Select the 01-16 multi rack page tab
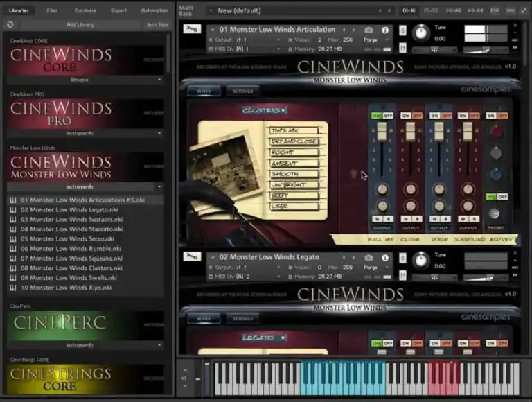Image resolution: width=532 pixels, height=402 pixels. 409,10
